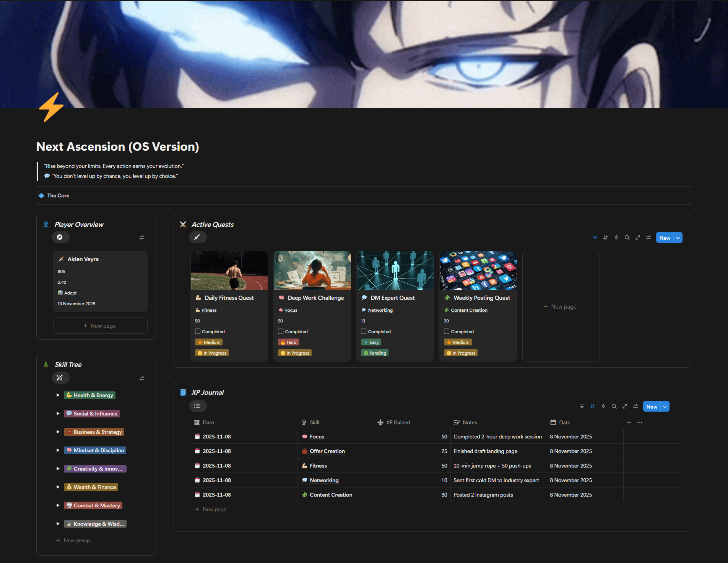728x563 pixels.
Task: Tick Completed on Weekly Posting Quest
Action: 446,331
